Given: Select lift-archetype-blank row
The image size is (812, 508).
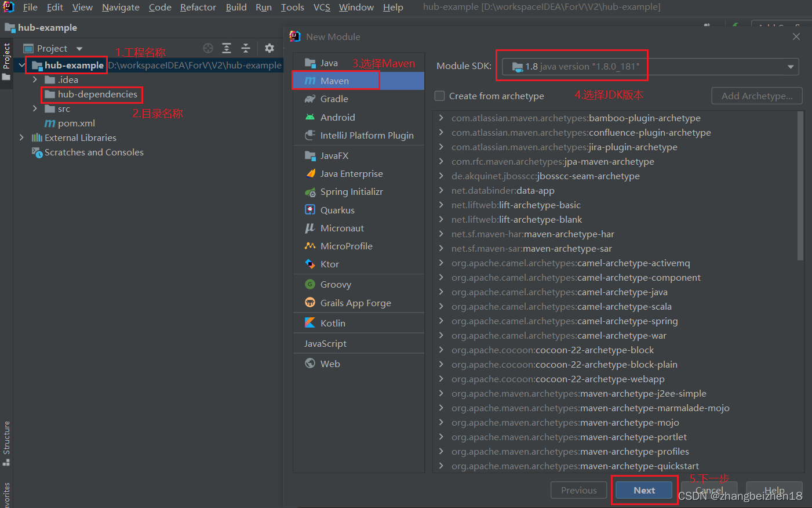Looking at the screenshot, I should pyautogui.click(x=615, y=219).
